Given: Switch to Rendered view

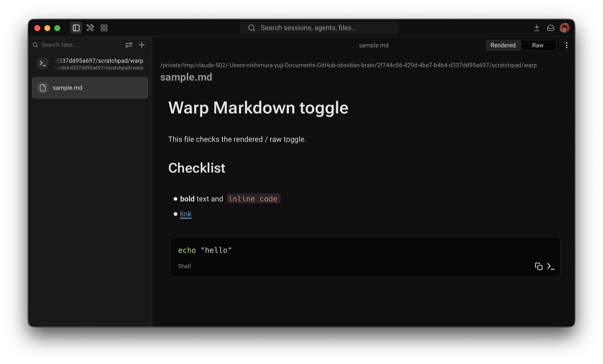Looking at the screenshot, I should coord(503,45).
